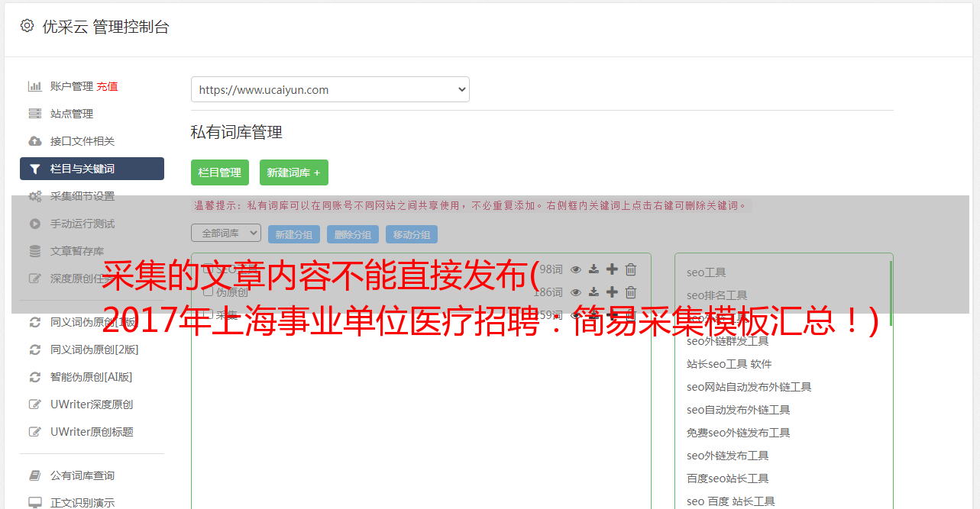Select keyword seo外链发布工具
Viewport: 980px width, 509px height.
[728, 456]
